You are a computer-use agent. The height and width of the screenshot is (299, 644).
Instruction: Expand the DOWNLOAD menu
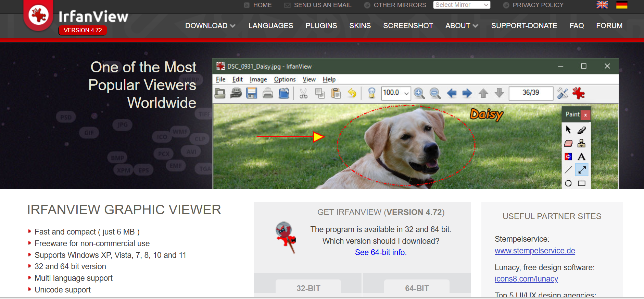(210, 26)
